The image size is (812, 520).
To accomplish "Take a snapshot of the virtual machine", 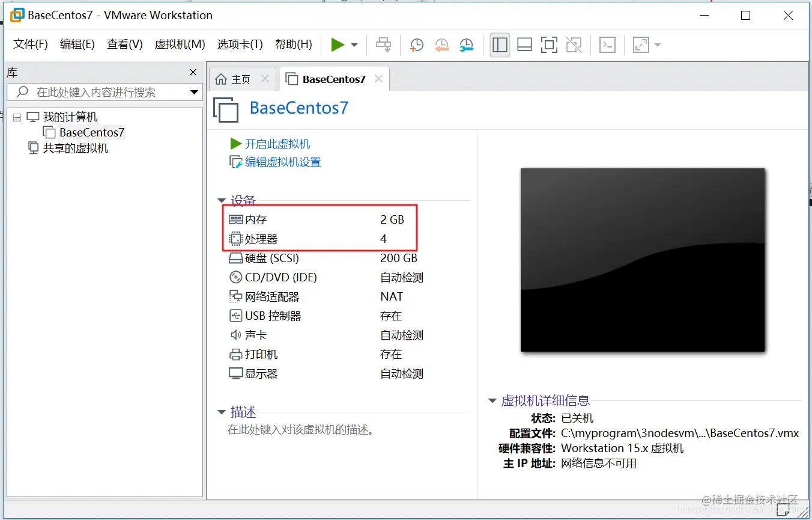I will [x=416, y=44].
